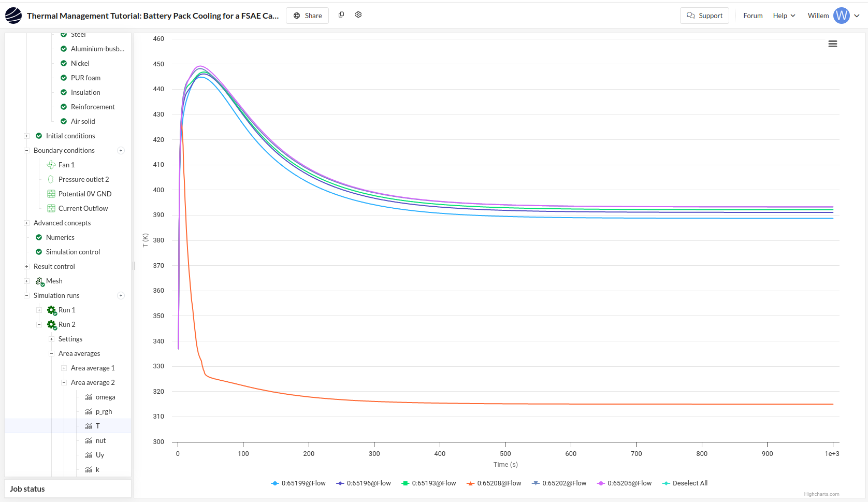868x502 pixels.
Task: Collapse the Area average 2 node
Action: point(64,383)
